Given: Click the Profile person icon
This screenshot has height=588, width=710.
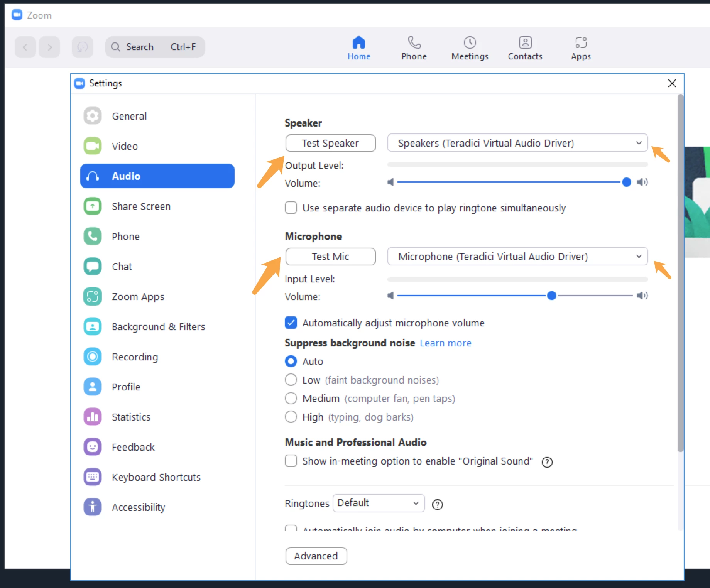Looking at the screenshot, I should point(93,387).
